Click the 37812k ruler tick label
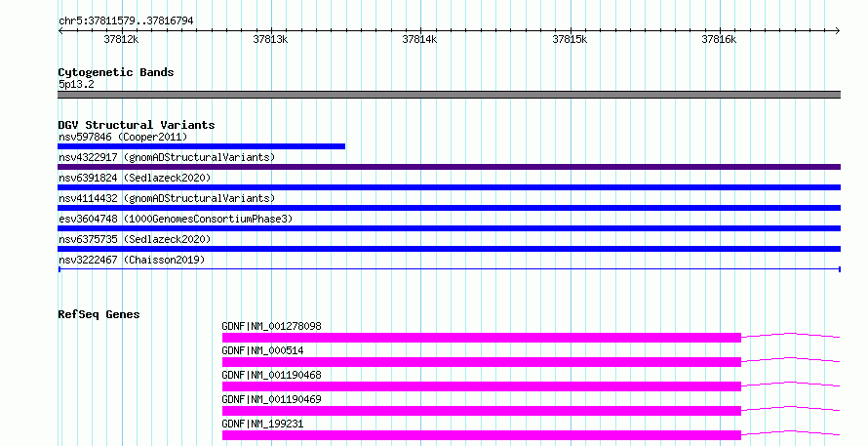This screenshot has height=446, width=868. pos(121,39)
